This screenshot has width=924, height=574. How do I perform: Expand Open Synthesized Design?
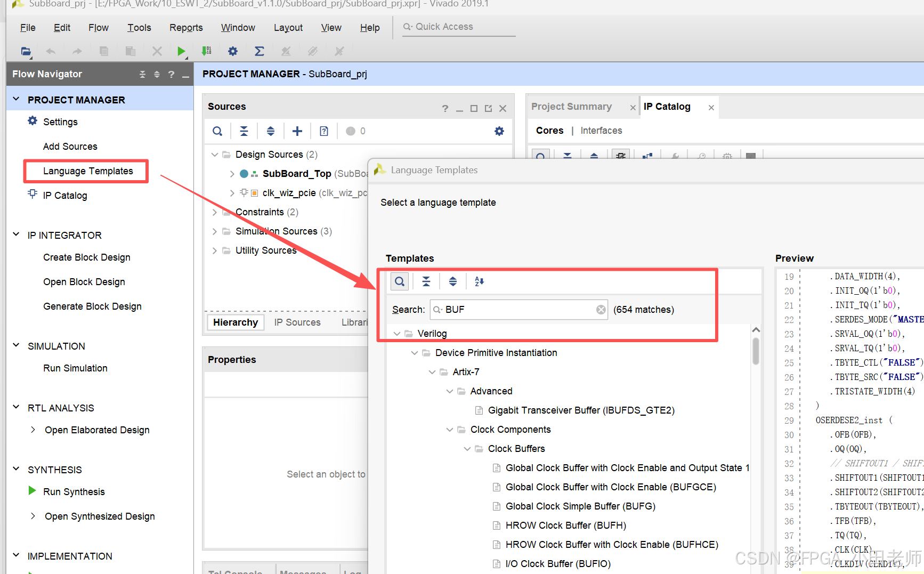point(33,516)
